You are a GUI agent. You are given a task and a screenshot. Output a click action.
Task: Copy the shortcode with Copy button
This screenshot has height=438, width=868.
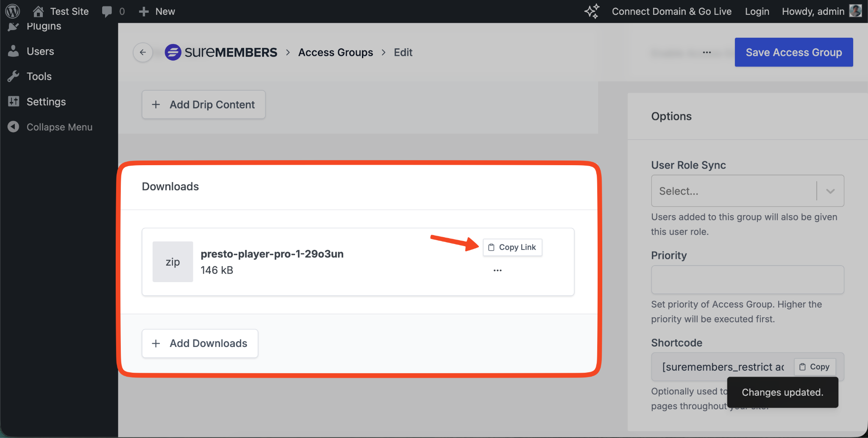814,367
